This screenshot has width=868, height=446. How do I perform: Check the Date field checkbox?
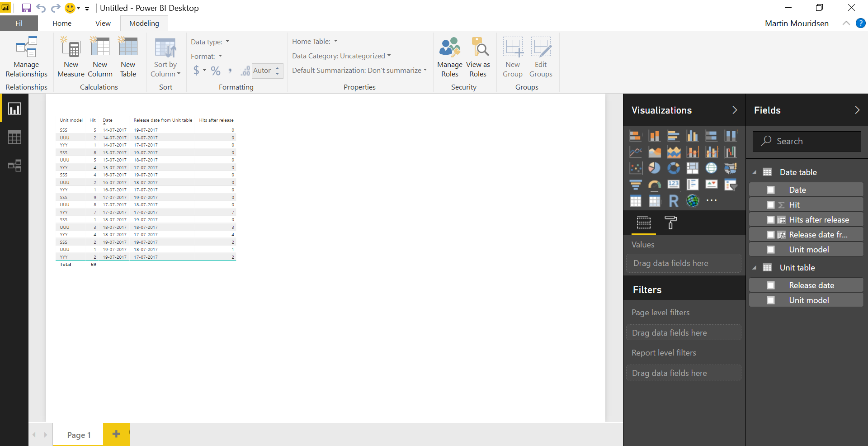771,190
